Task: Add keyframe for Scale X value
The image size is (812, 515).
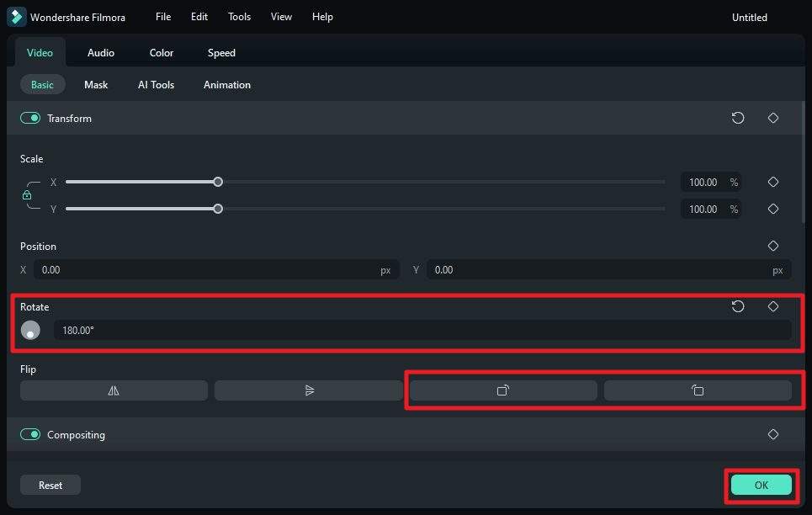Action: tap(773, 182)
